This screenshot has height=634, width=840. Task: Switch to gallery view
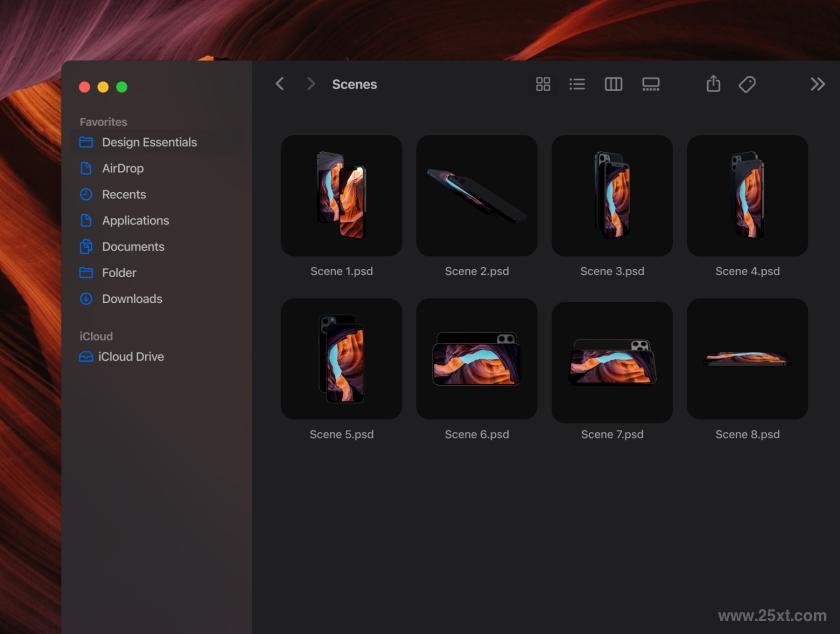tap(651, 84)
